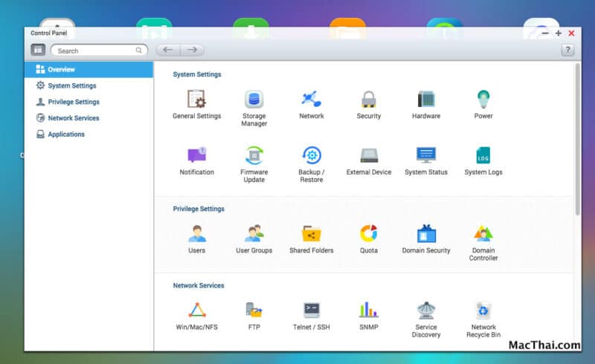Open the Shared Folders icon
595x364 pixels.
312,234
